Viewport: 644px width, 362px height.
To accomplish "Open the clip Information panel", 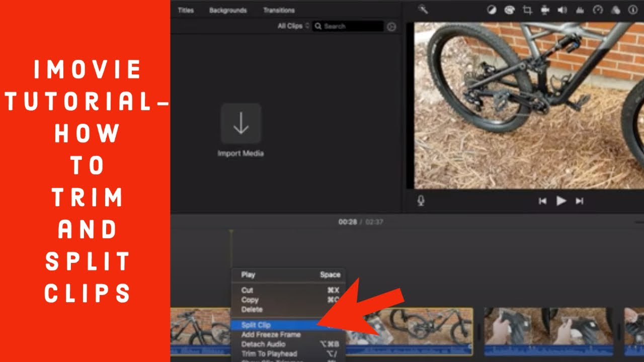I will coord(632,10).
